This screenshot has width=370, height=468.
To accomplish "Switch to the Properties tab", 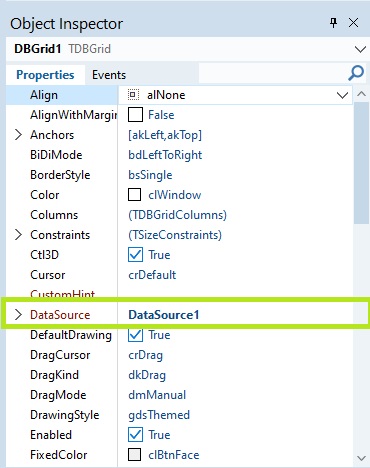I will 45,75.
